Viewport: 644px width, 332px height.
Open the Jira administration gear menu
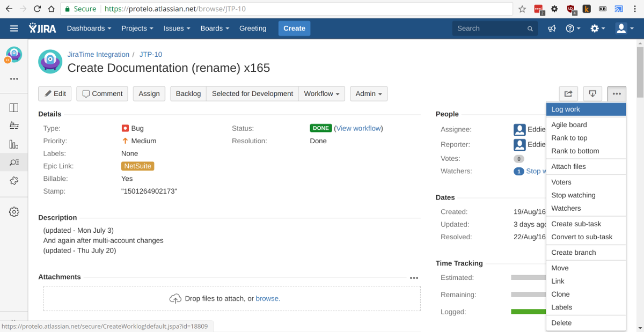pos(597,28)
